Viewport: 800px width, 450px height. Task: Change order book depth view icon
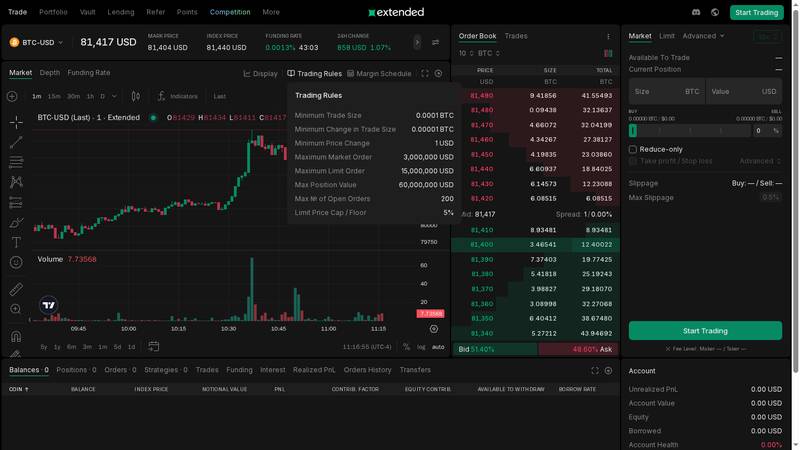[608, 53]
